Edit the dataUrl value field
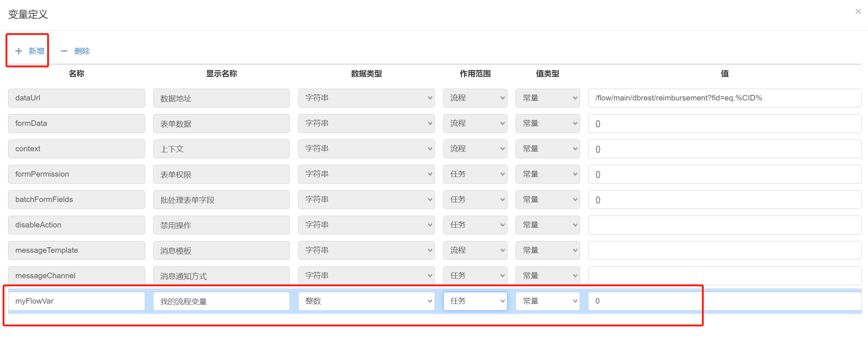The height and width of the screenshot is (347, 868). click(724, 98)
